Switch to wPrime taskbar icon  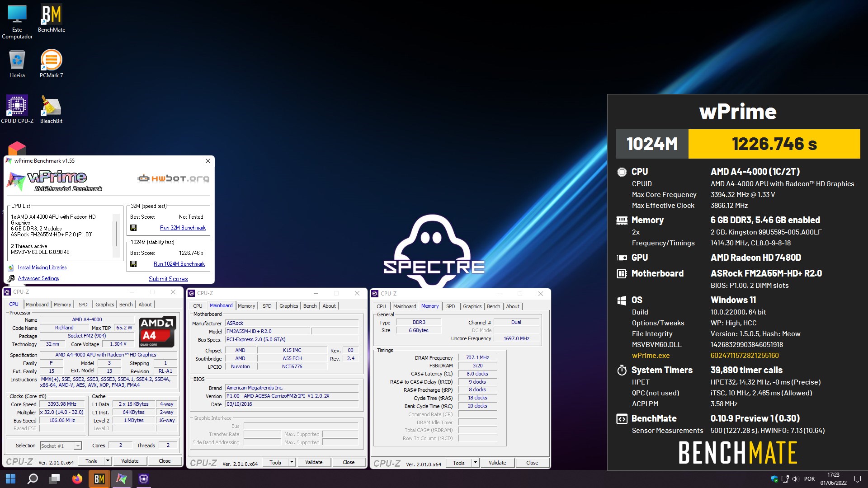(x=122, y=479)
